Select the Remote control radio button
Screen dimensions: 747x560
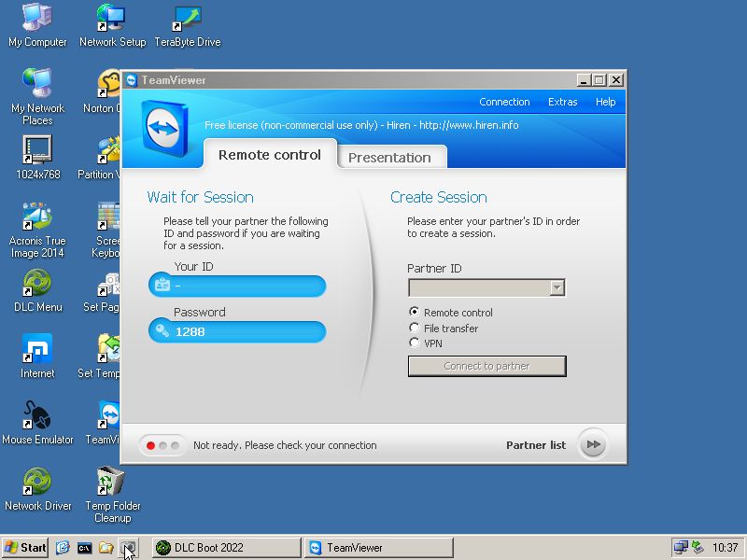(x=414, y=312)
